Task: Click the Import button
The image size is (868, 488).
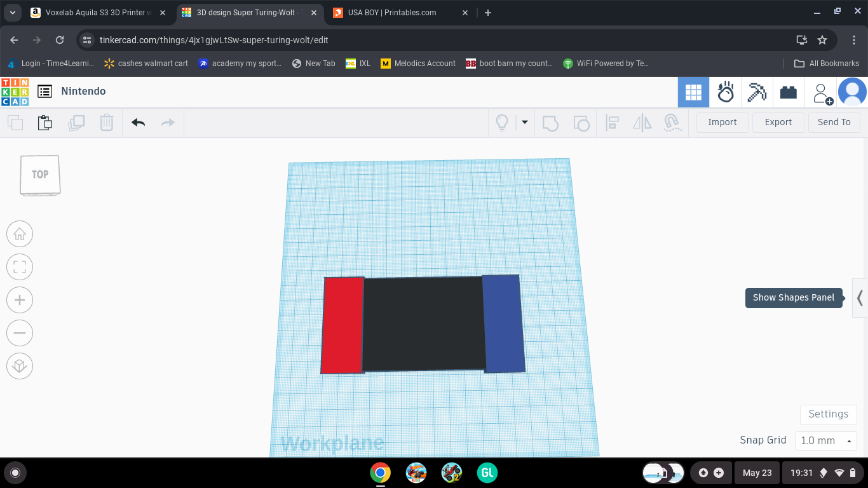Action: click(x=722, y=123)
